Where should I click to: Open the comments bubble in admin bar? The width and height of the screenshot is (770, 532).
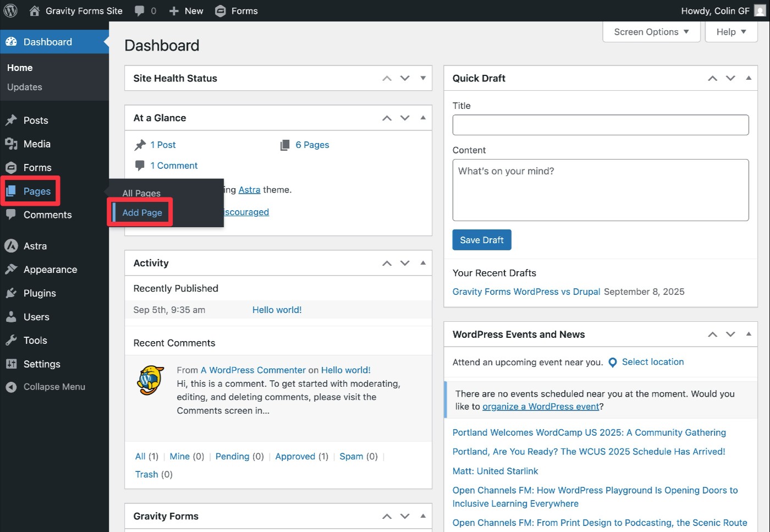click(140, 11)
